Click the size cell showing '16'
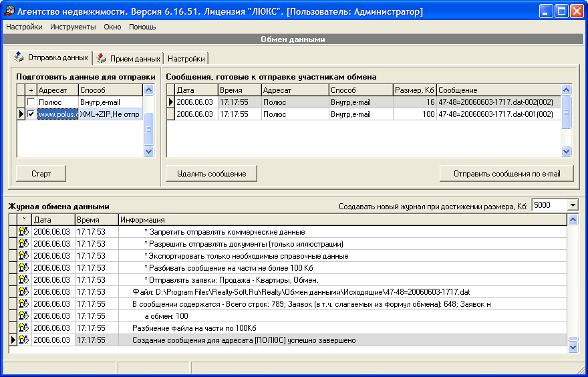Image resolution: width=588 pixels, height=377 pixels. click(x=415, y=102)
